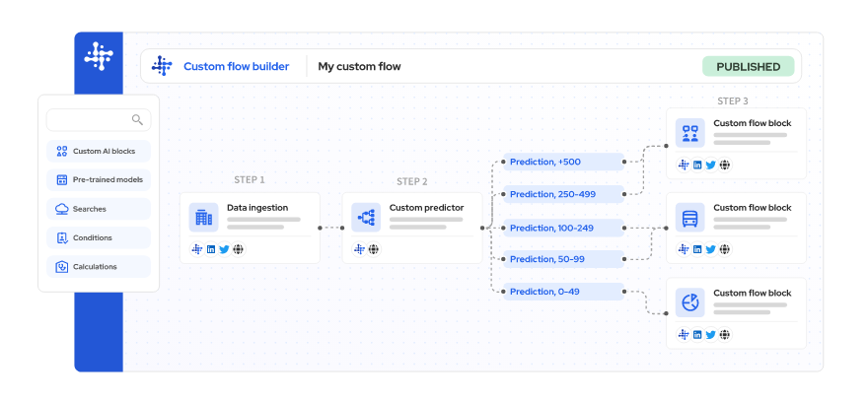Click the Custom flow builder logo icon
Image resolution: width=868 pixels, height=400 pixels.
pyautogui.click(x=162, y=67)
